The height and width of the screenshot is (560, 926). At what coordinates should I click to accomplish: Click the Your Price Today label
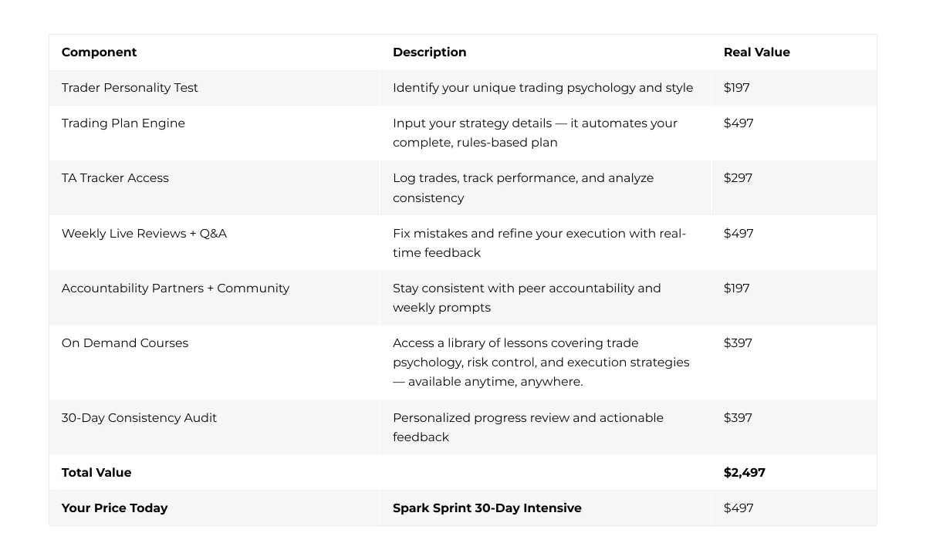[114, 508]
